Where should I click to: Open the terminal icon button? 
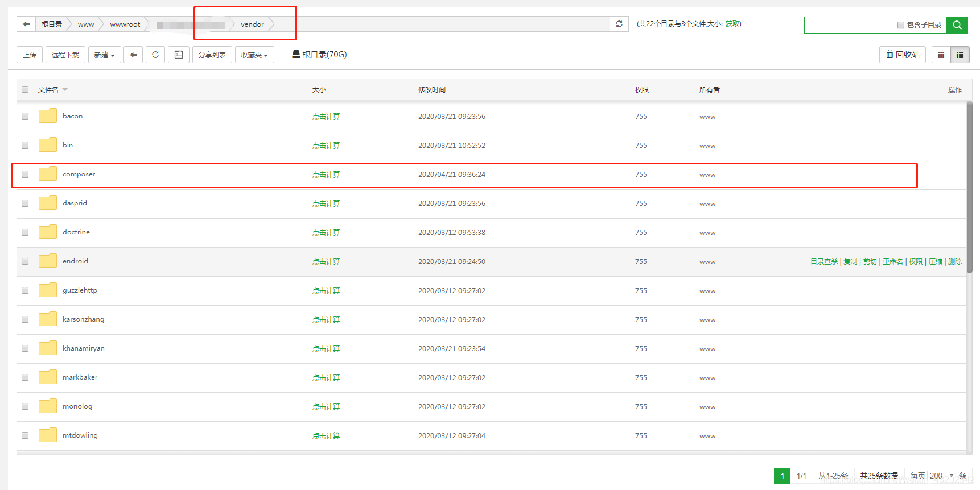point(179,55)
